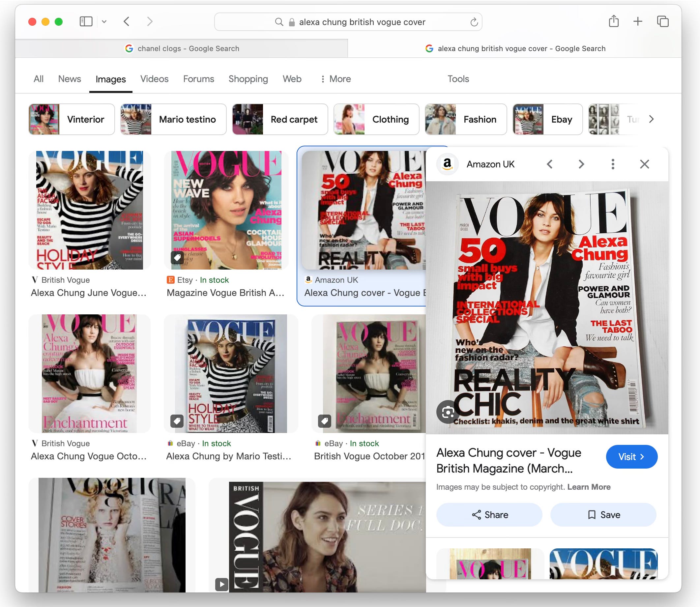Open the News results tab
This screenshot has width=700, height=607.
point(70,79)
